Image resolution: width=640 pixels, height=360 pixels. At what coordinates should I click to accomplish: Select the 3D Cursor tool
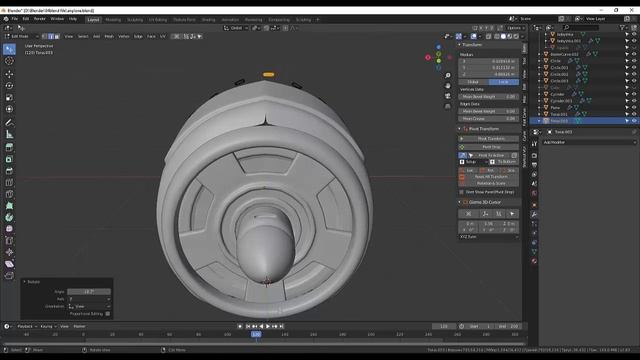pos(9,61)
